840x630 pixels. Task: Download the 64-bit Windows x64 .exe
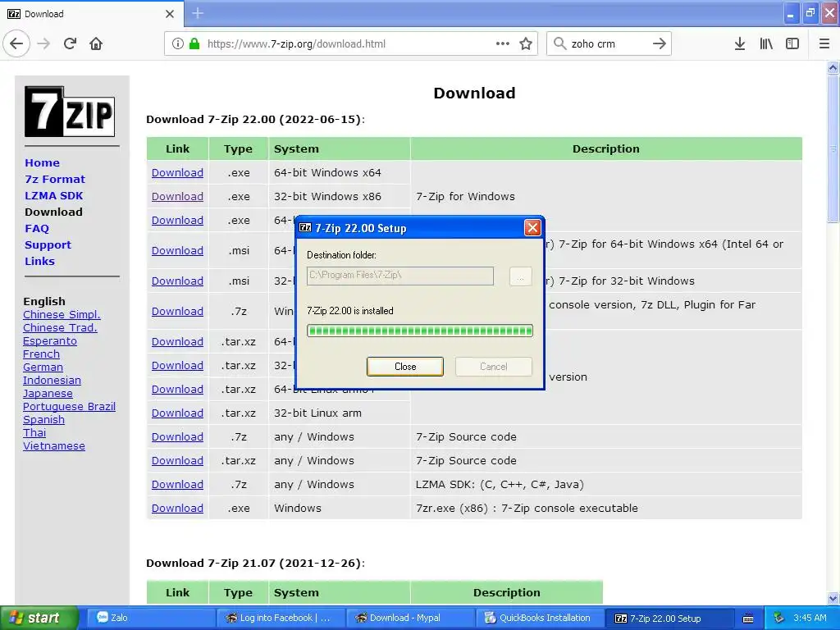tap(177, 172)
